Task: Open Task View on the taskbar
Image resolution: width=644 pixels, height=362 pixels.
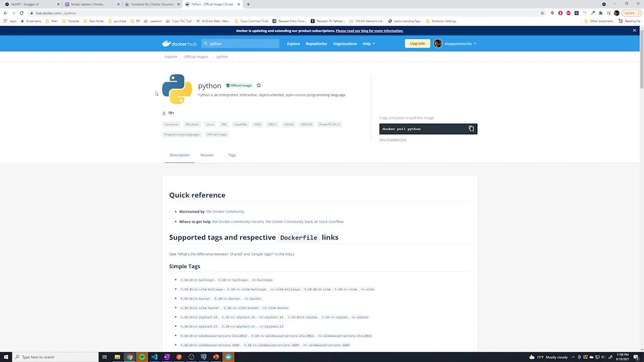Action: [x=105, y=357]
